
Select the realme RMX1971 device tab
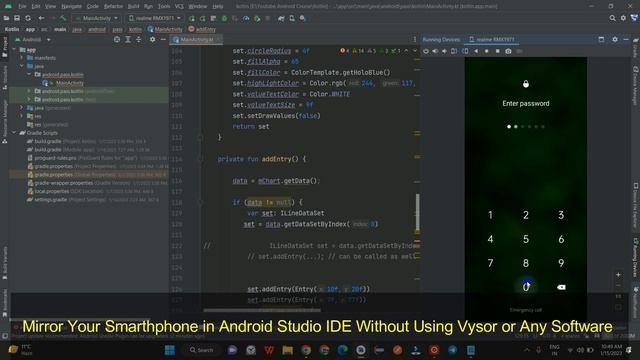click(492, 40)
